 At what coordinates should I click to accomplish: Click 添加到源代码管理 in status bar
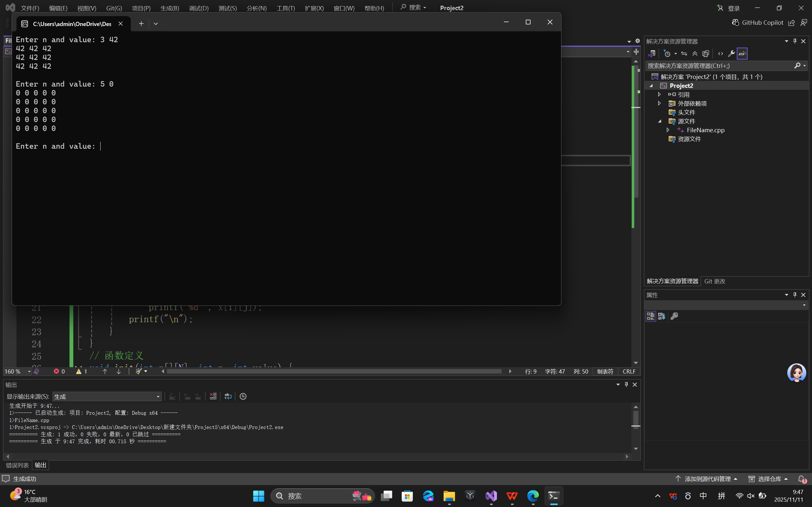click(707, 479)
